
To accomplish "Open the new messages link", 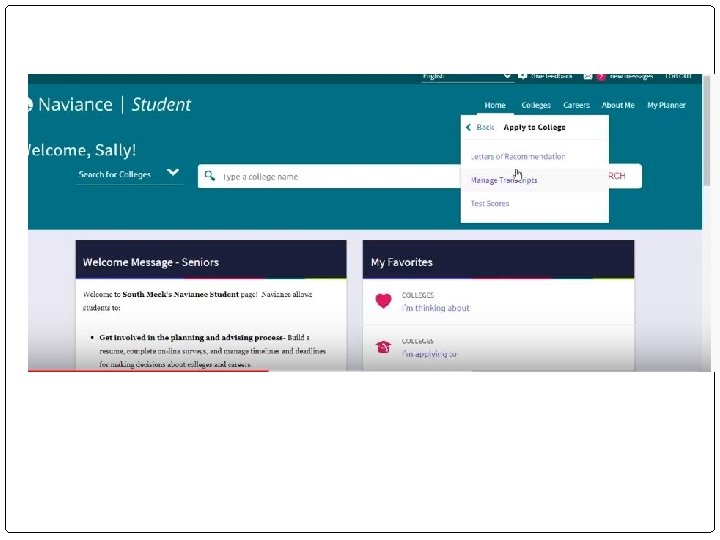I will point(631,76).
